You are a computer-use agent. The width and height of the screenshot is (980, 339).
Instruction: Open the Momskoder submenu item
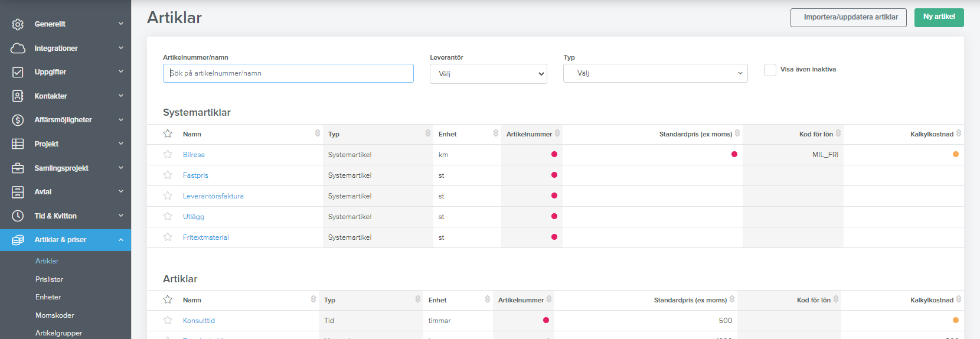[x=54, y=315]
